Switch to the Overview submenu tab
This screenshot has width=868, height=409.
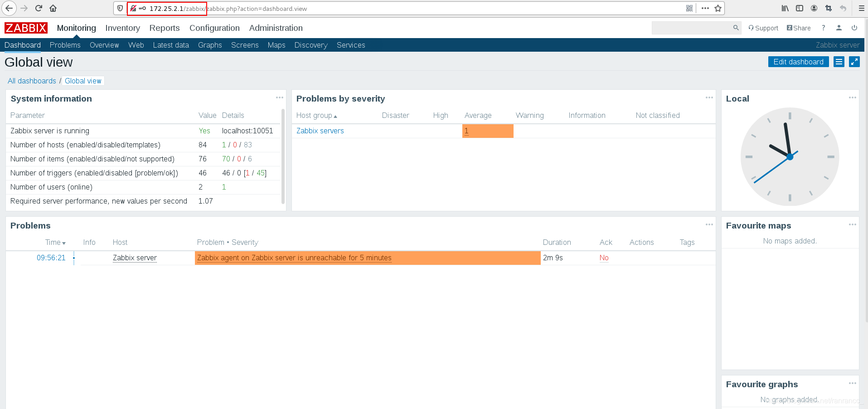[x=104, y=45]
